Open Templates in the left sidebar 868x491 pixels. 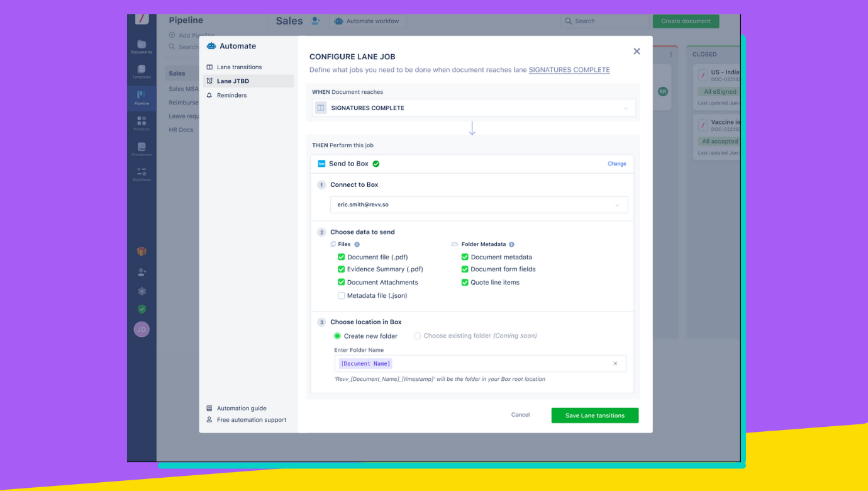click(142, 71)
